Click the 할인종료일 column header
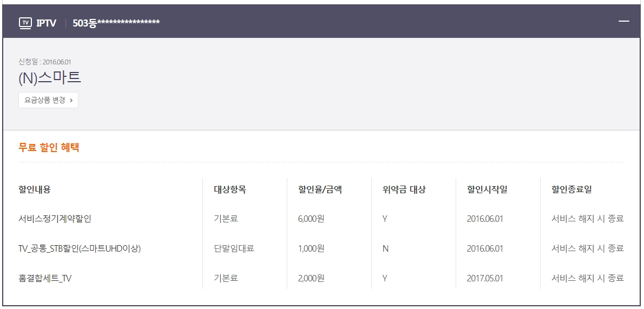 pos(571,189)
